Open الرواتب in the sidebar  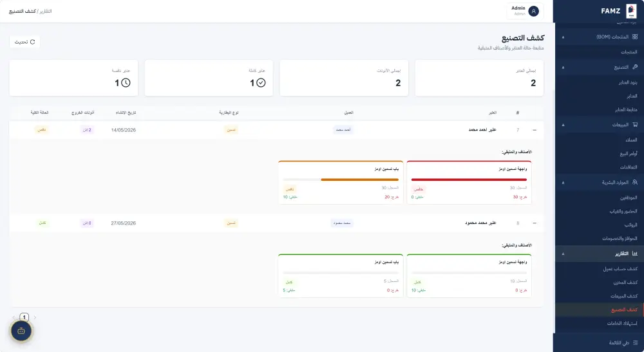[x=631, y=225]
